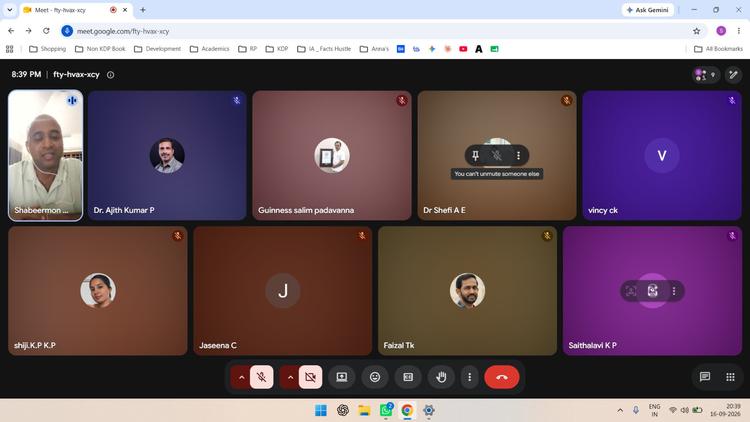Click the meet.google.com address bar
Image resolution: width=750 pixels, height=422 pixels.
pyautogui.click(x=378, y=31)
